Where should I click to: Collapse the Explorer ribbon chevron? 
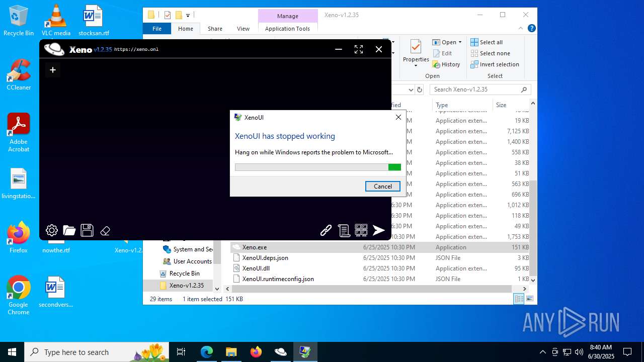pyautogui.click(x=521, y=29)
